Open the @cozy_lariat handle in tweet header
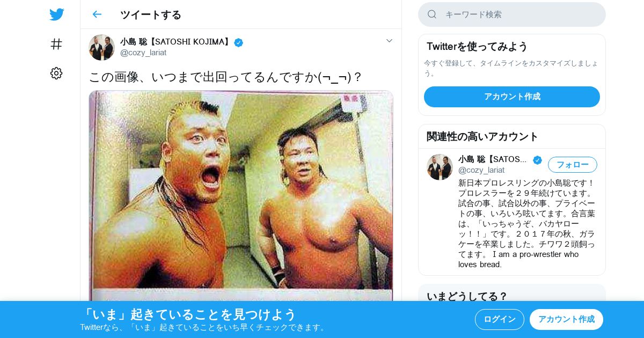The image size is (644, 338). point(143,53)
